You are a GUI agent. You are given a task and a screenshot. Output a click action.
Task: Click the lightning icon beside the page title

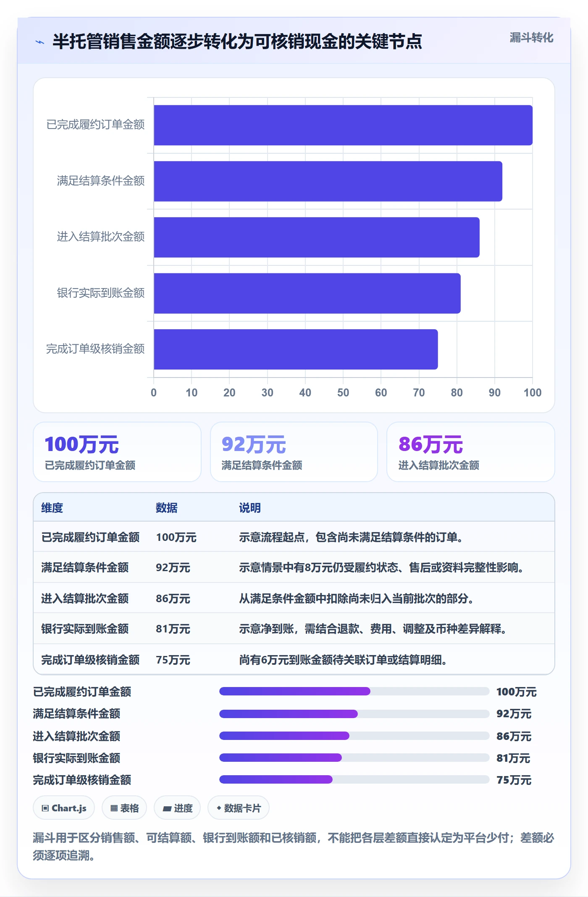pos(40,42)
